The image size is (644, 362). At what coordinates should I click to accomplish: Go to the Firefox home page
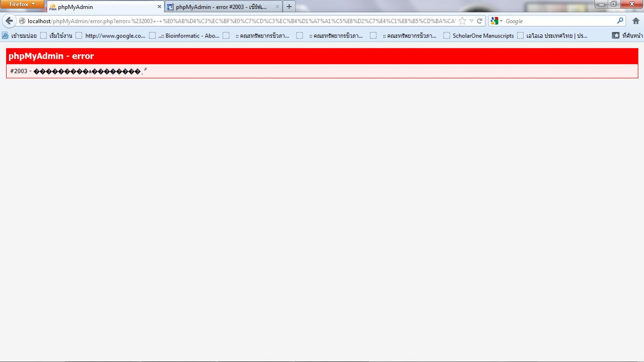coord(636,21)
